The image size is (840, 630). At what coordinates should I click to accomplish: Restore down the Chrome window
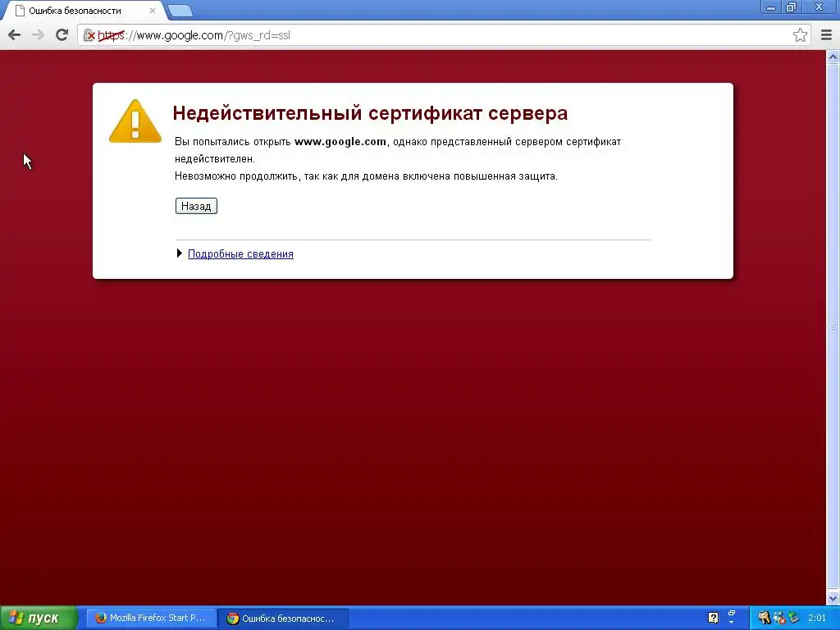click(x=791, y=7)
